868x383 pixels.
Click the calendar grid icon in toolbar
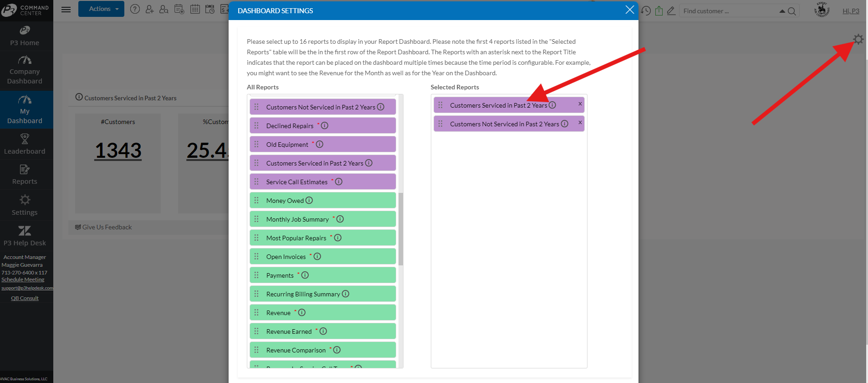click(195, 9)
